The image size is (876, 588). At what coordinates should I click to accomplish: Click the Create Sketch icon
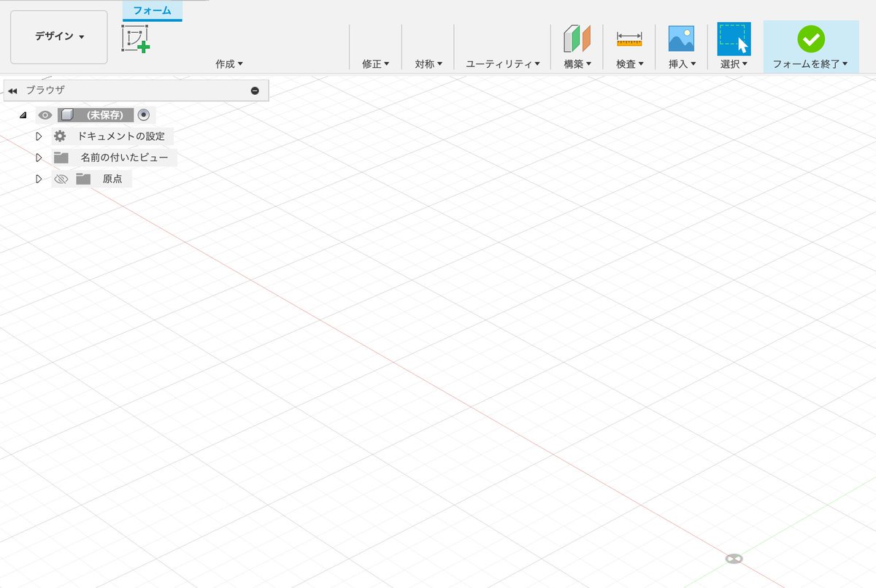pyautogui.click(x=135, y=39)
